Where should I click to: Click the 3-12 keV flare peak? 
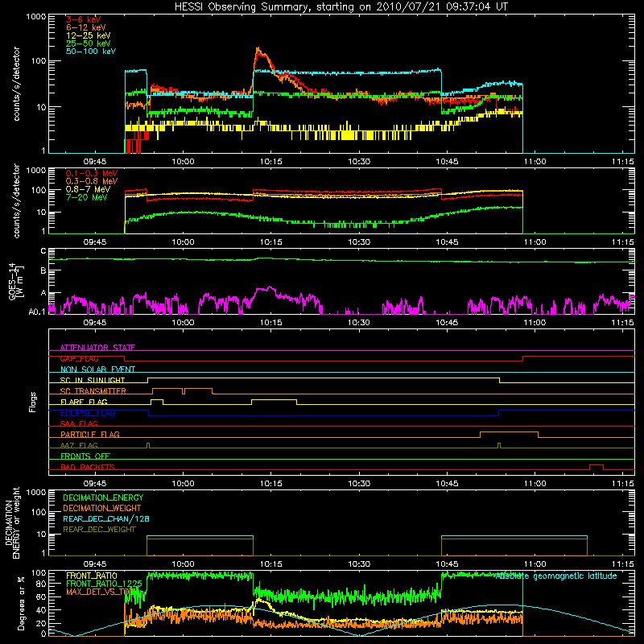click(x=258, y=51)
